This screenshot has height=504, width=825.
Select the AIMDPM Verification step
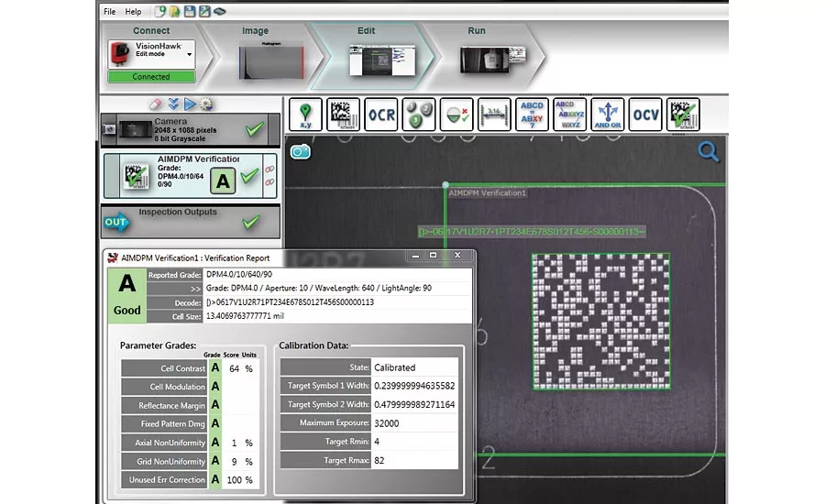point(190,176)
